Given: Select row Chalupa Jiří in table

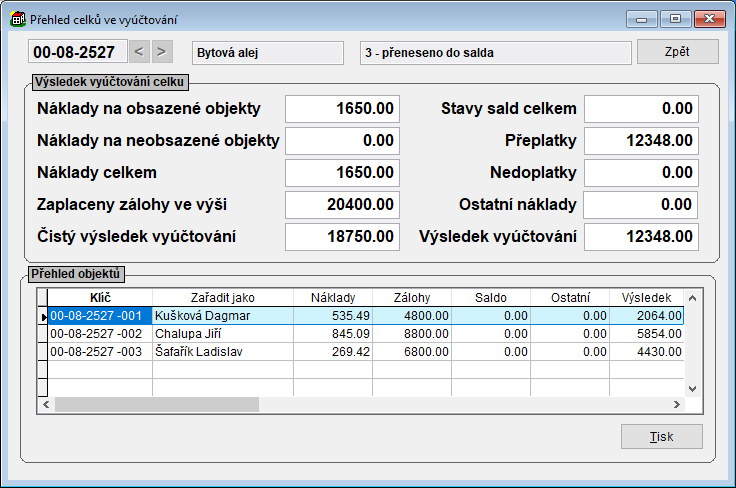Looking at the screenshot, I should pyautogui.click(x=222, y=333).
